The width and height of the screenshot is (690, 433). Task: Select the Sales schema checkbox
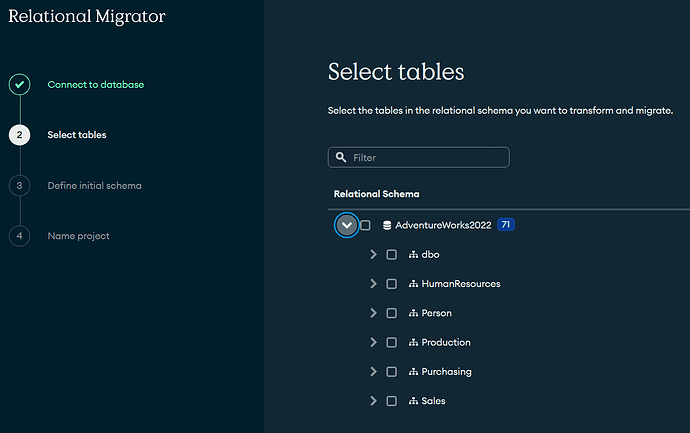[391, 401]
